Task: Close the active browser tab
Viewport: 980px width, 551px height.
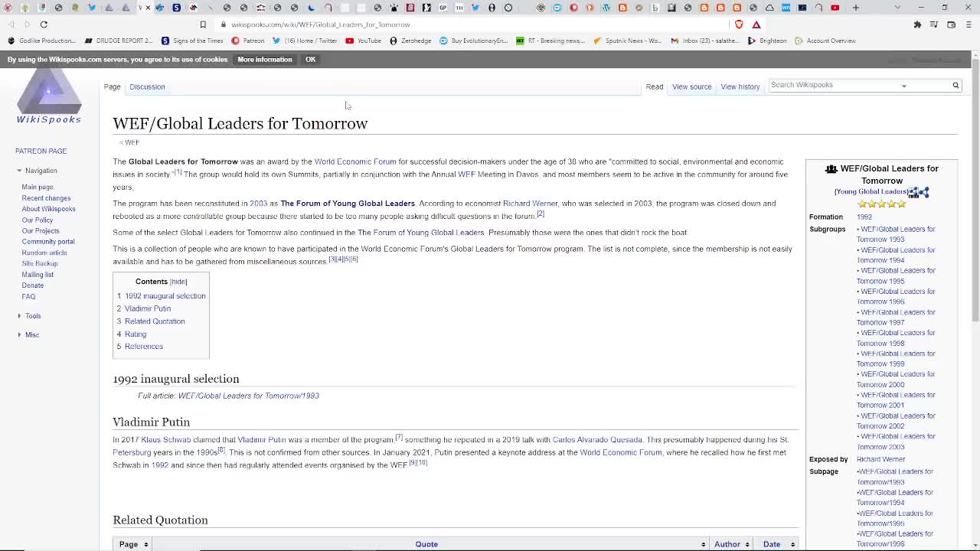Action: tap(148, 8)
